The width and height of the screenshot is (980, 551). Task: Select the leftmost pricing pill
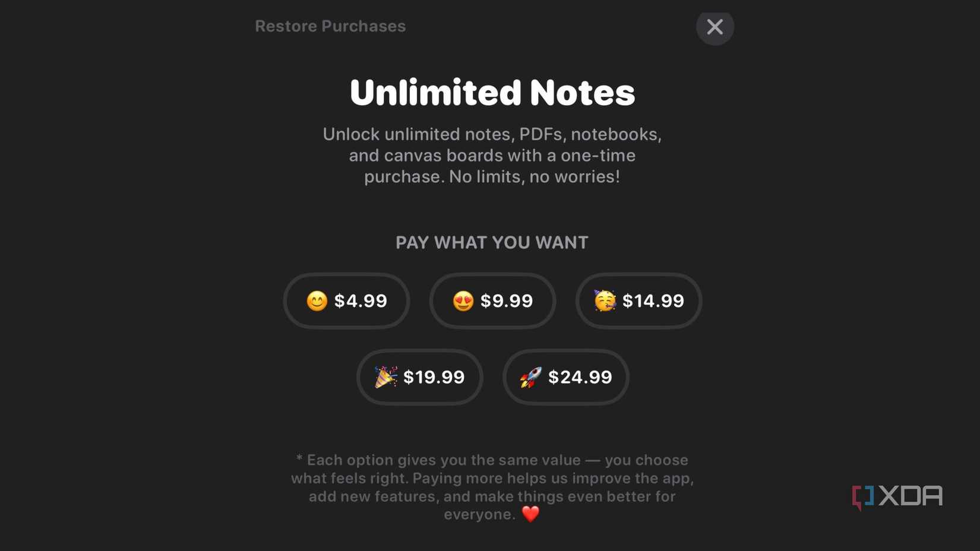[x=346, y=300]
